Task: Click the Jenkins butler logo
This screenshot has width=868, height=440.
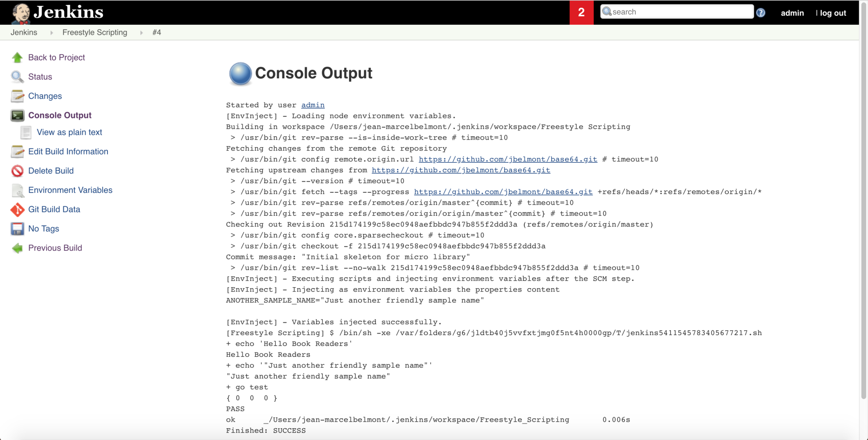Action: coord(20,13)
